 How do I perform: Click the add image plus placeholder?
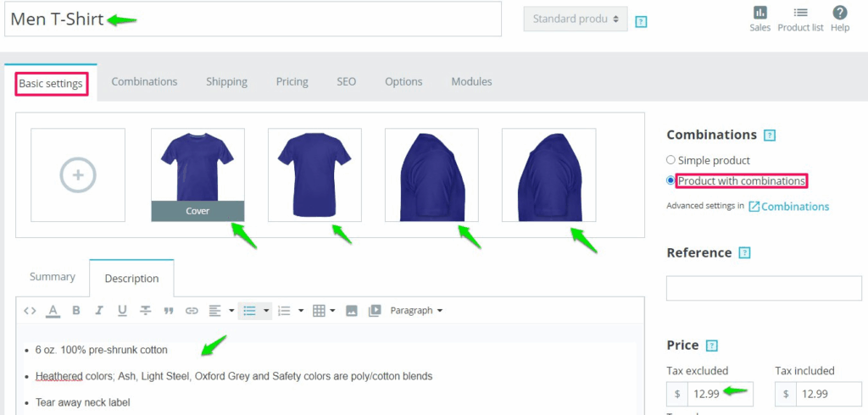point(78,175)
